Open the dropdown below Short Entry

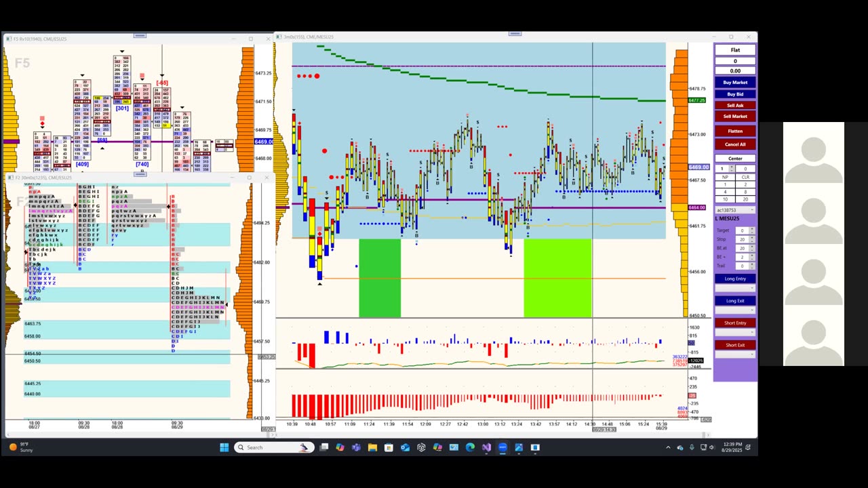pos(735,332)
